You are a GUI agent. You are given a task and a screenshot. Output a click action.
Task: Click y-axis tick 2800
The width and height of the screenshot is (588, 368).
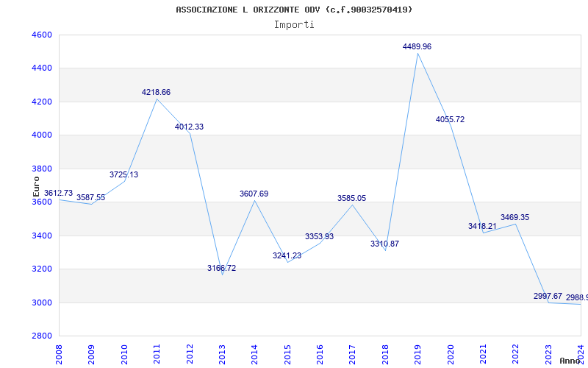tap(42, 336)
